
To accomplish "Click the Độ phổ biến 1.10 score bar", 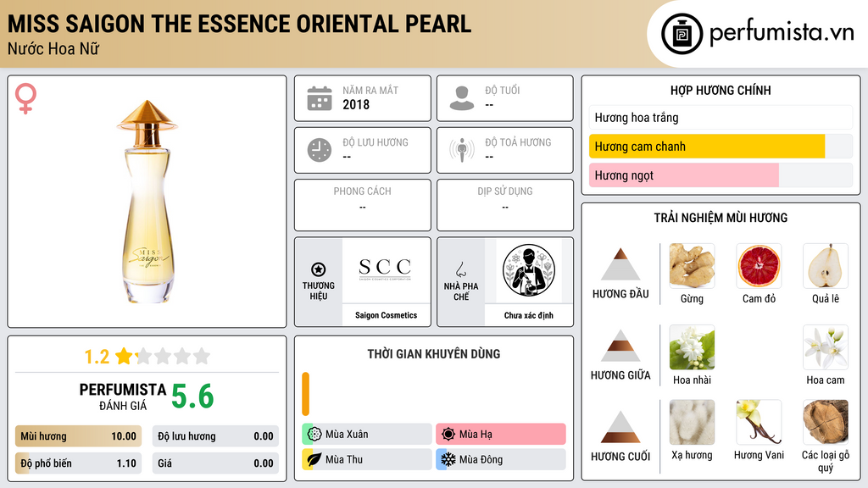I will 78,463.
